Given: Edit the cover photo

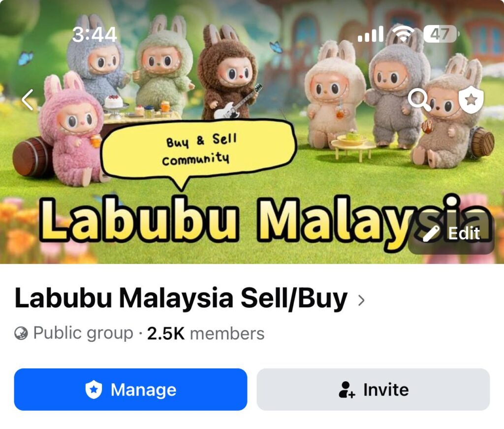Looking at the screenshot, I should coord(451,233).
